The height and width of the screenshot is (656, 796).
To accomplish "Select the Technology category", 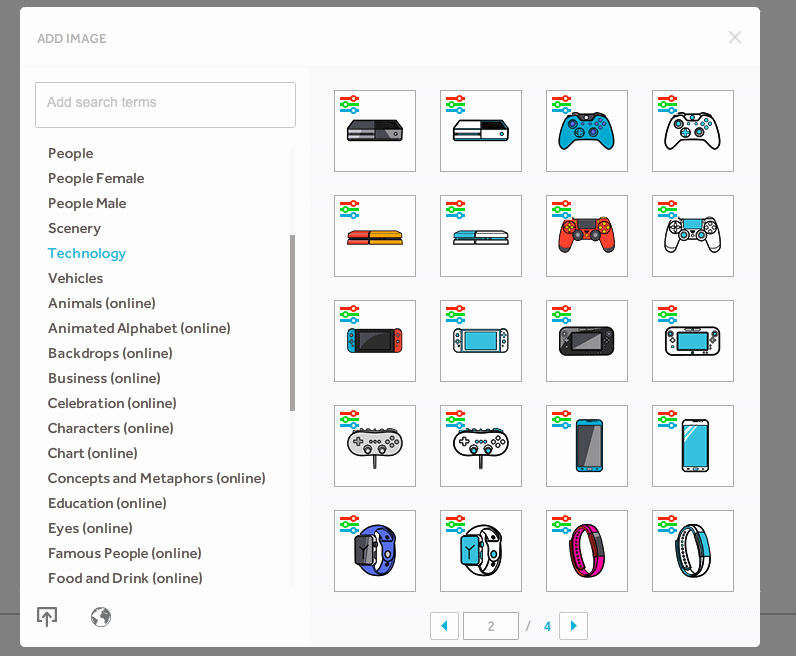I will coord(87,253).
